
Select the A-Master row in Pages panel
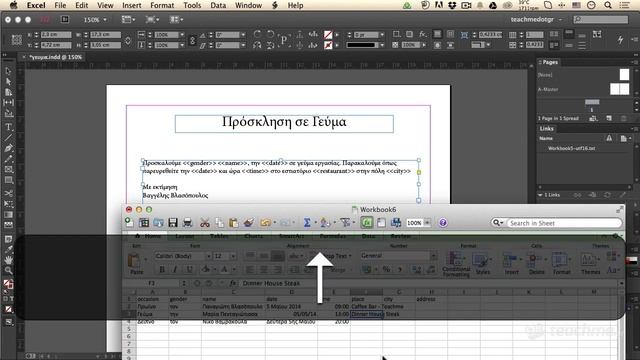(584, 89)
